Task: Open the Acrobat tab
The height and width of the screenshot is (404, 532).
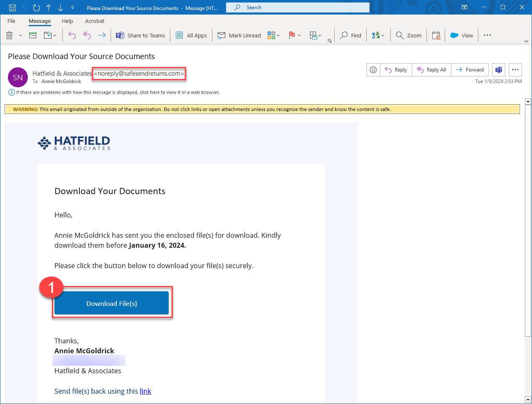Action: pyautogui.click(x=94, y=21)
